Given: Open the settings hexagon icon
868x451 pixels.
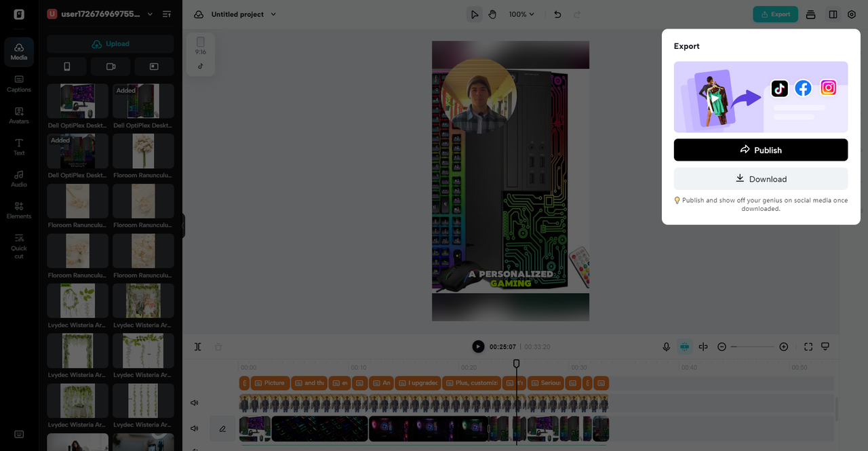Looking at the screenshot, I should (852, 14).
